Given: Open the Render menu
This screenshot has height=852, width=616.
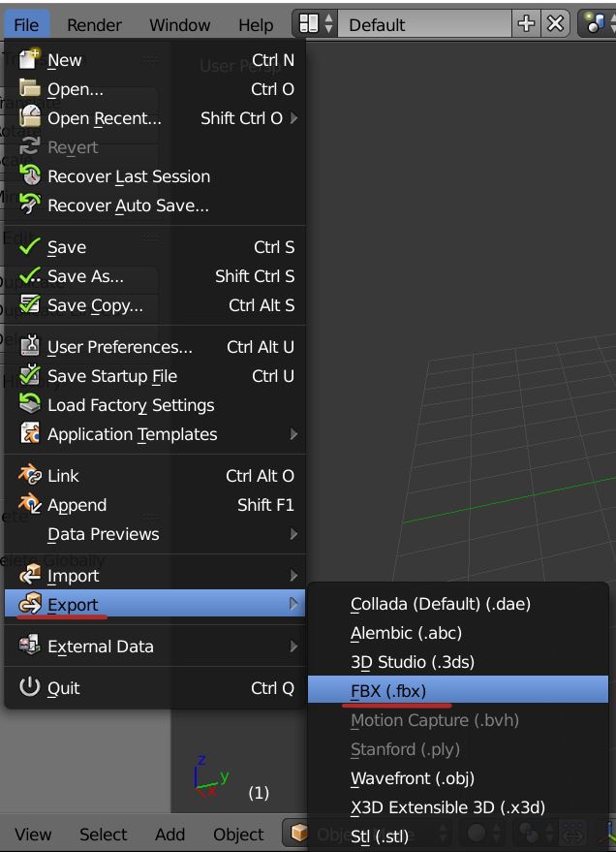Looking at the screenshot, I should pos(94,24).
